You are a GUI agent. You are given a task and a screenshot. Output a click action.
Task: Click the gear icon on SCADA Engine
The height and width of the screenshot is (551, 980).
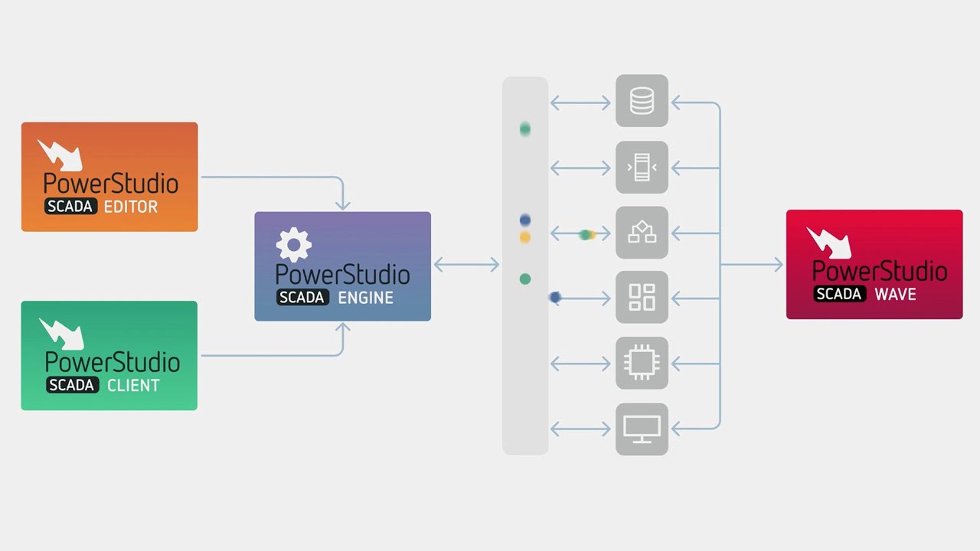(294, 243)
